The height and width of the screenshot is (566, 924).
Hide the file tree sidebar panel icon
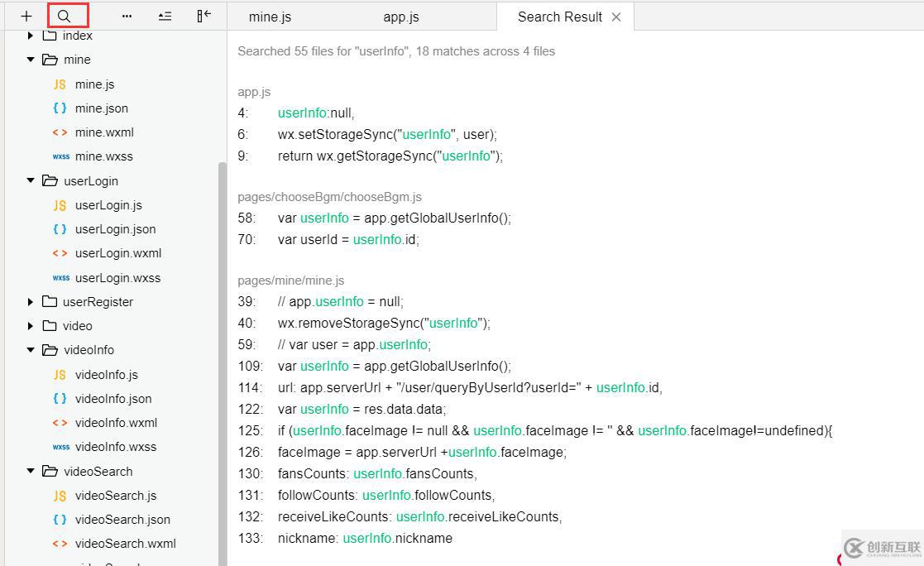pyautogui.click(x=203, y=16)
